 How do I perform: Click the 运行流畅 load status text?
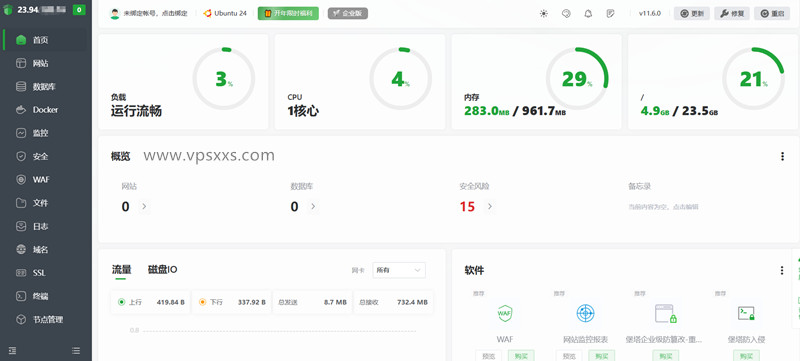(136, 111)
